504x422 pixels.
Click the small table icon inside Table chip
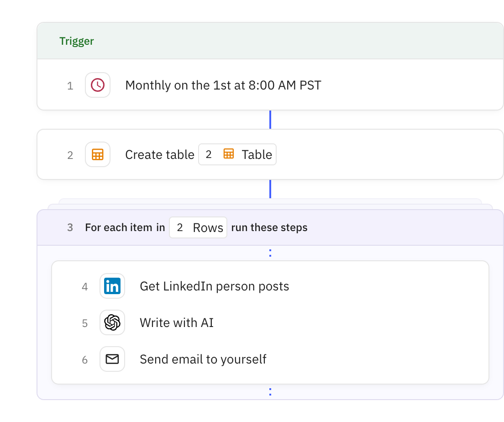[x=229, y=154]
